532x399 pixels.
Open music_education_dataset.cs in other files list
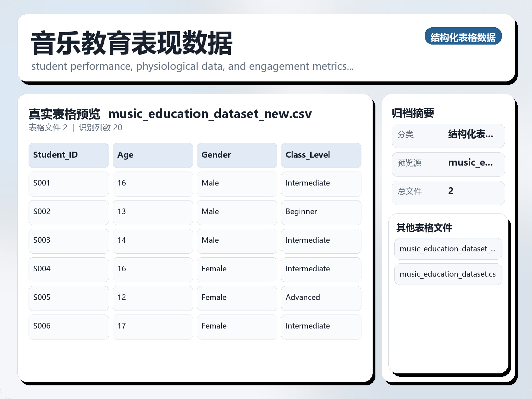[448, 274]
